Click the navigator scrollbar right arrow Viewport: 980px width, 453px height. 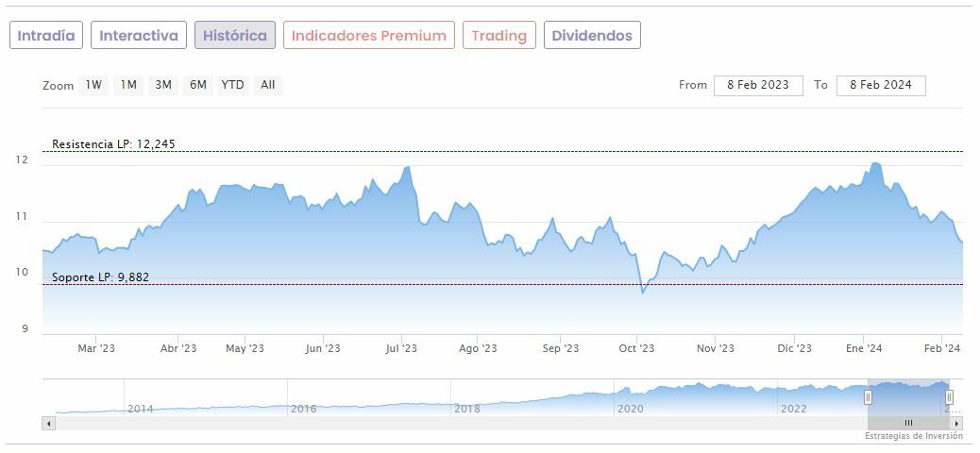click(956, 424)
